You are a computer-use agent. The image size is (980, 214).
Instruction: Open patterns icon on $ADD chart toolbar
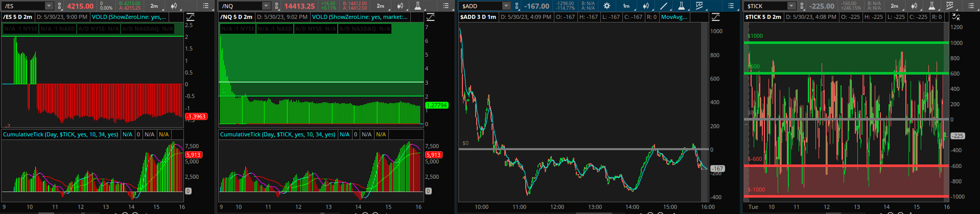(699, 6)
